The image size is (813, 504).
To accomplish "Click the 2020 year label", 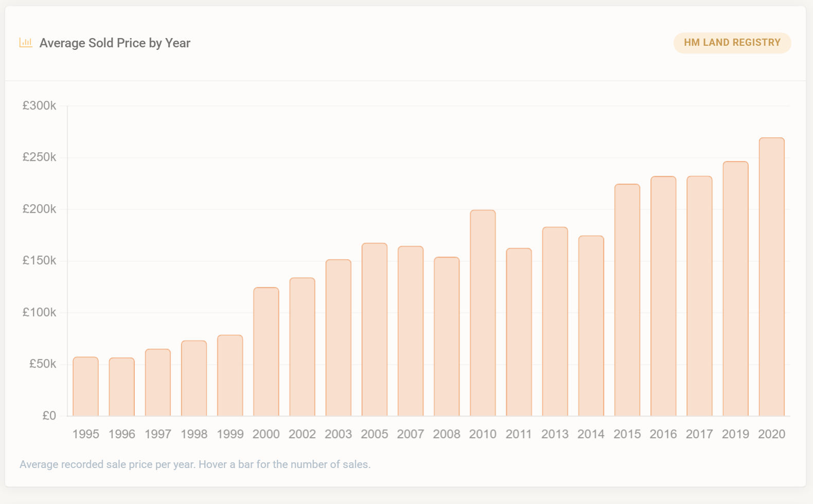I will 772,434.
